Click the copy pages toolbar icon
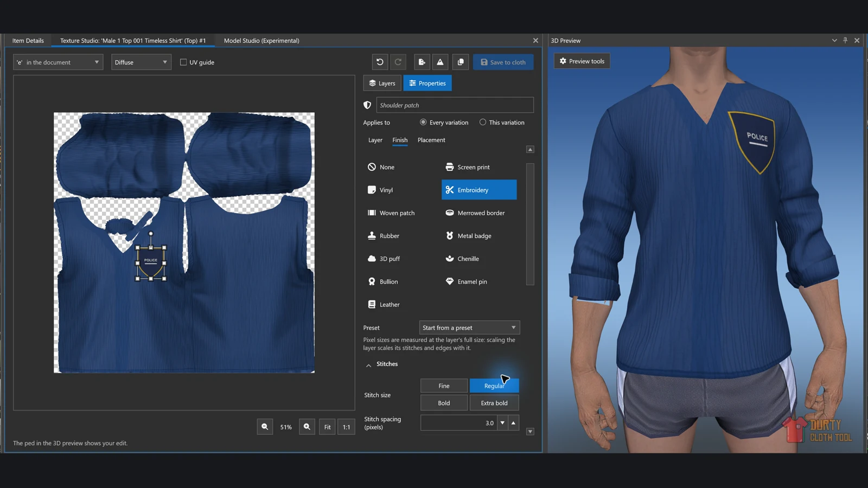 tap(461, 62)
